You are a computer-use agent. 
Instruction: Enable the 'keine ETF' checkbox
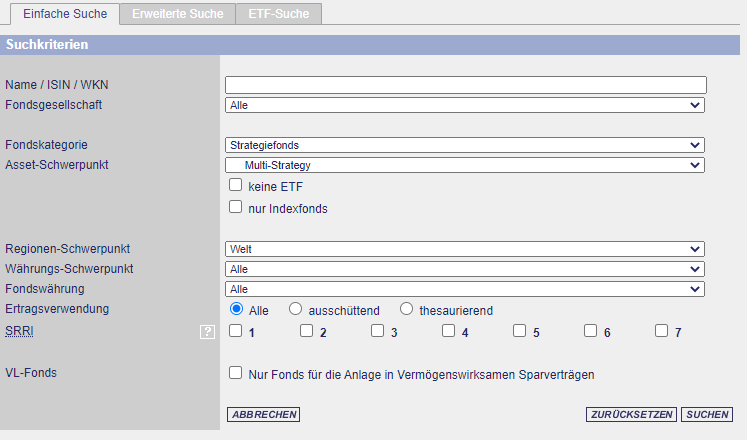pos(236,185)
